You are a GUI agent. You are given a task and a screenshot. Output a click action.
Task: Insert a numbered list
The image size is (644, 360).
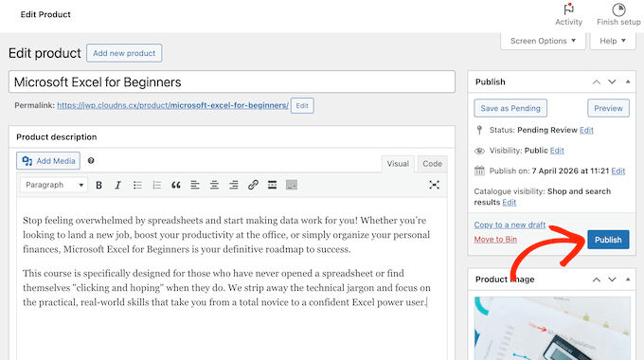[156, 185]
